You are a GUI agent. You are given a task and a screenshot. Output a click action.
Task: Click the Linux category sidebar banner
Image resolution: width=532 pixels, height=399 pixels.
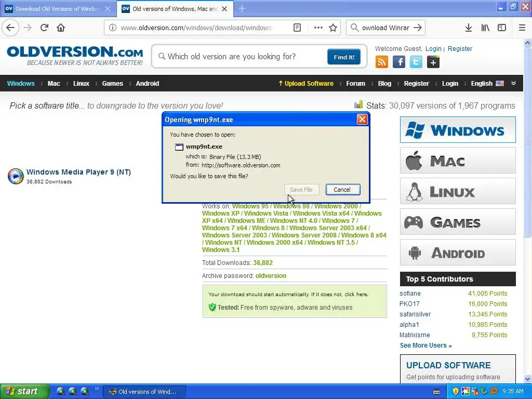point(458,191)
